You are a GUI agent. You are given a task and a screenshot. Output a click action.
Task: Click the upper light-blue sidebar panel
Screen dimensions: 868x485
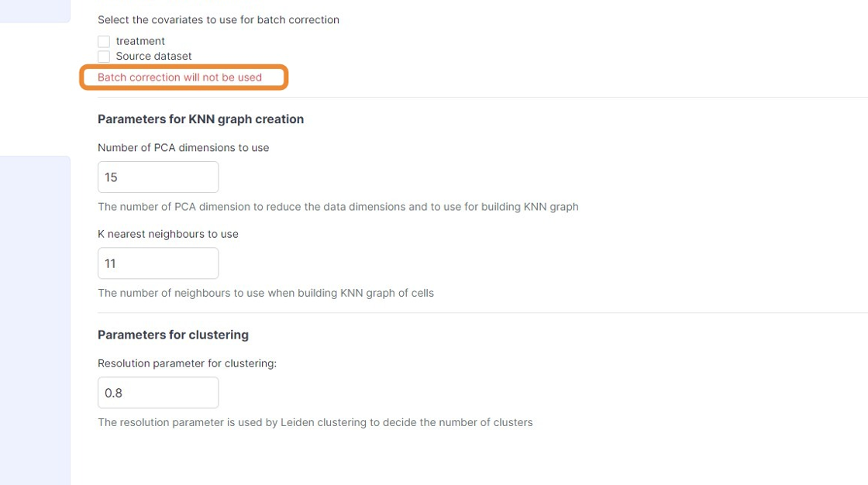[x=35, y=11]
